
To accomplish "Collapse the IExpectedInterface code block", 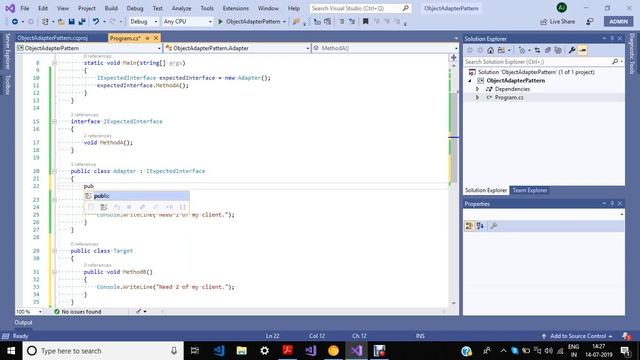I will click(54, 121).
